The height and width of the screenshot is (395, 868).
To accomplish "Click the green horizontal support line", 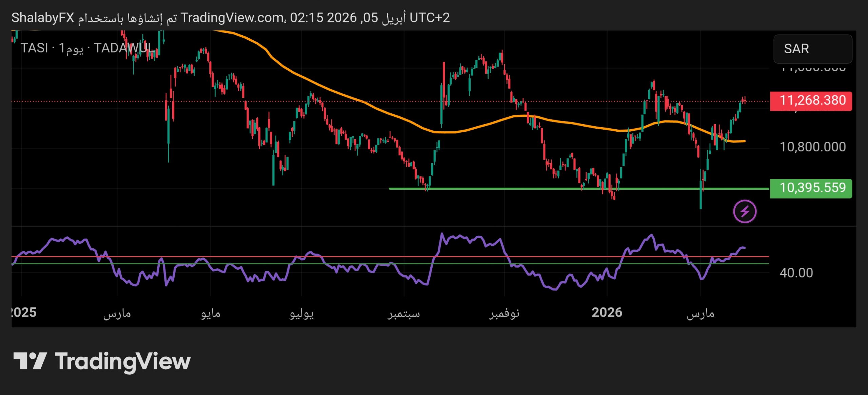I will tap(509, 188).
